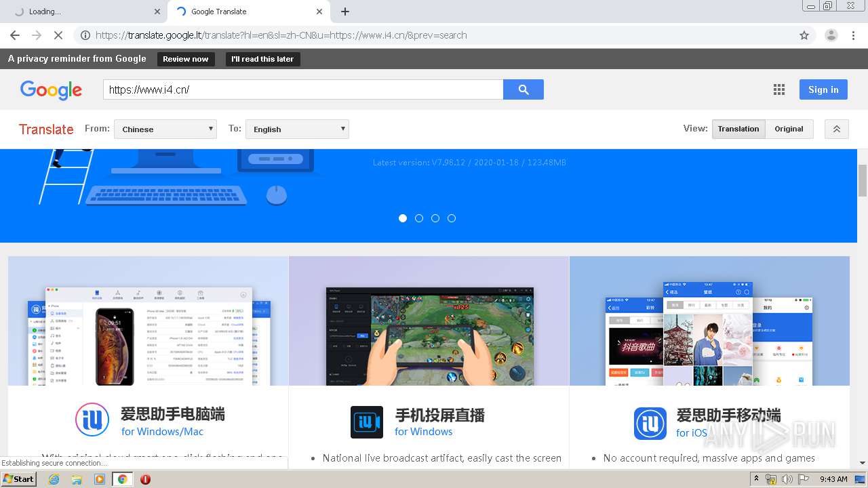Show hidden system tray icons
The width and height of the screenshot is (868, 488).
click(x=756, y=479)
